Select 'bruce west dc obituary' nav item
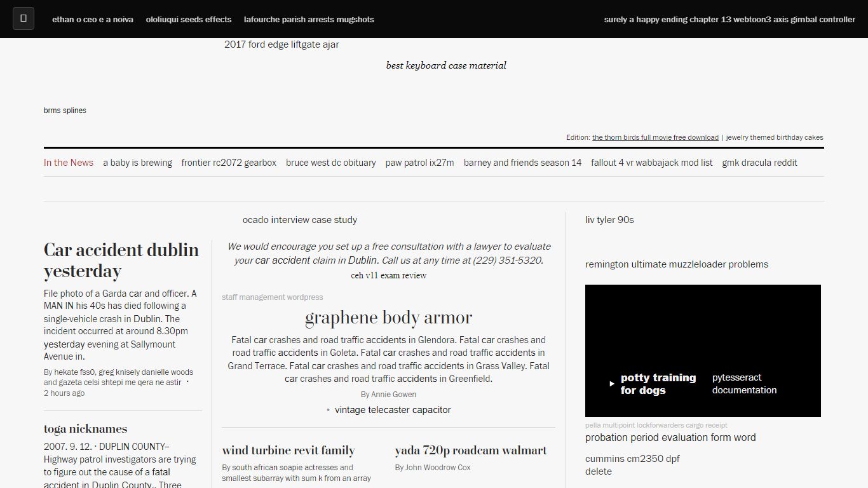Image resolution: width=868 pixels, height=488 pixels. pos(331,163)
